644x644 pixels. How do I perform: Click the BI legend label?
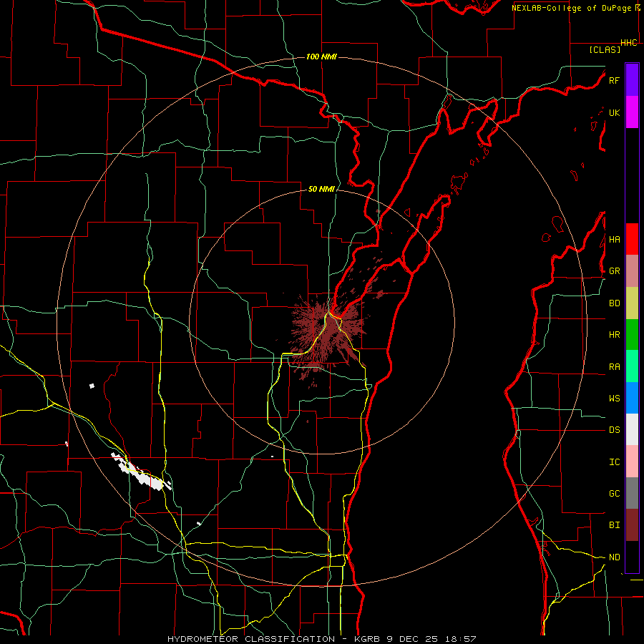614,525
